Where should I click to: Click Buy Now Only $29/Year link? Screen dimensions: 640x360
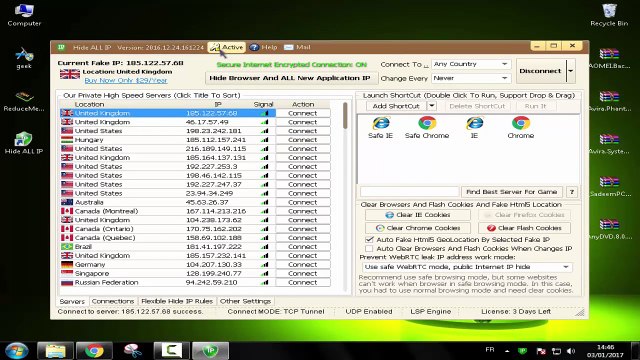point(126,80)
